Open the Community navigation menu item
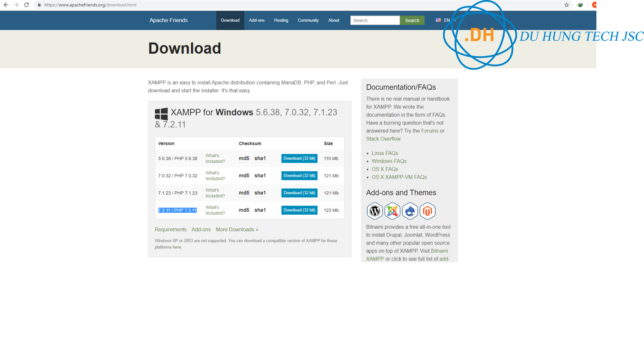This screenshot has height=345, width=644. (308, 20)
